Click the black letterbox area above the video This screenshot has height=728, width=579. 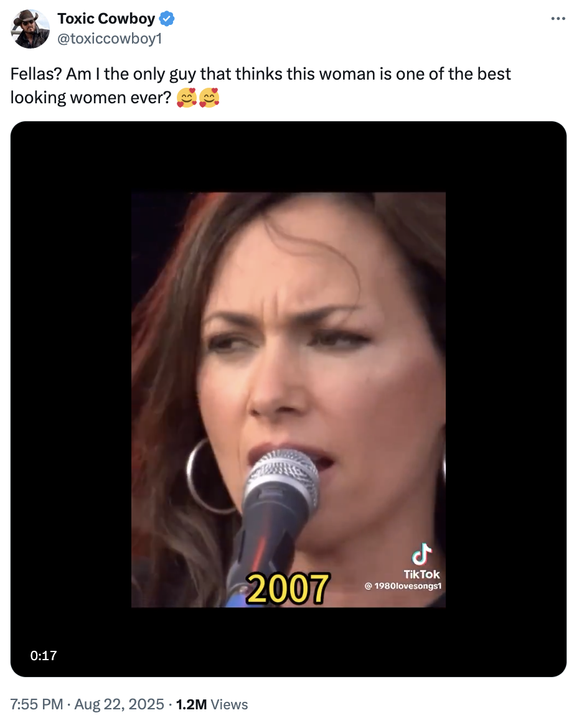288,157
